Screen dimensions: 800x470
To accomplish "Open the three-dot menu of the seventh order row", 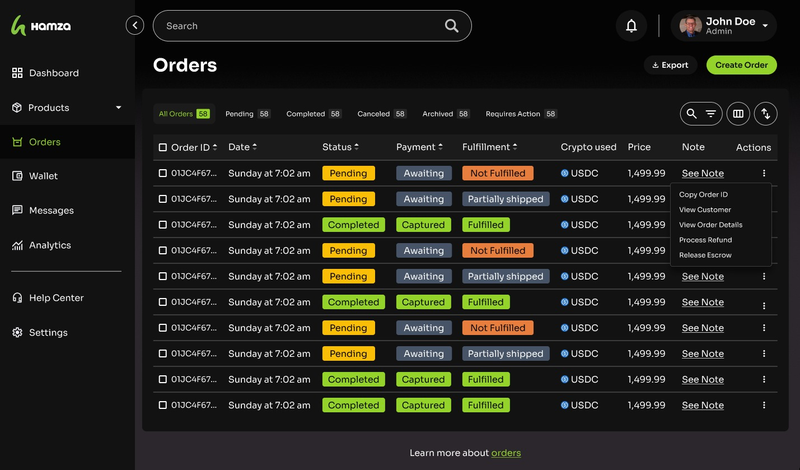I will [x=764, y=328].
